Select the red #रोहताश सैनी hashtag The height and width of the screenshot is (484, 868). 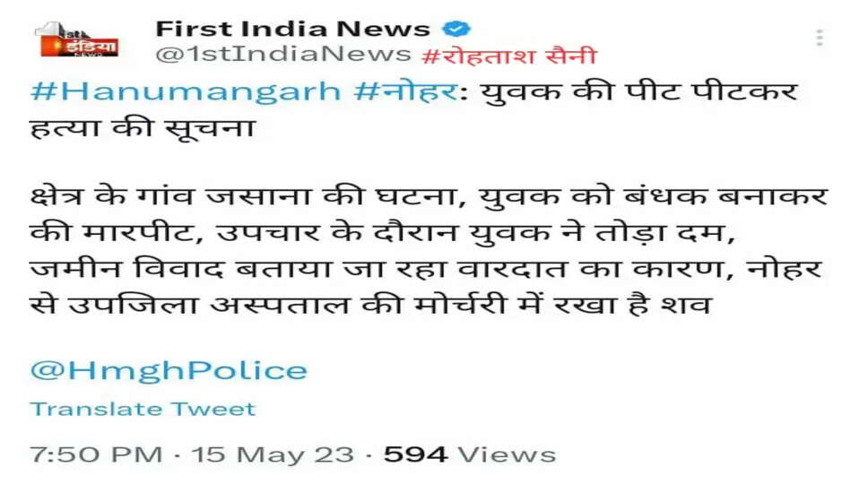pyautogui.click(x=508, y=56)
